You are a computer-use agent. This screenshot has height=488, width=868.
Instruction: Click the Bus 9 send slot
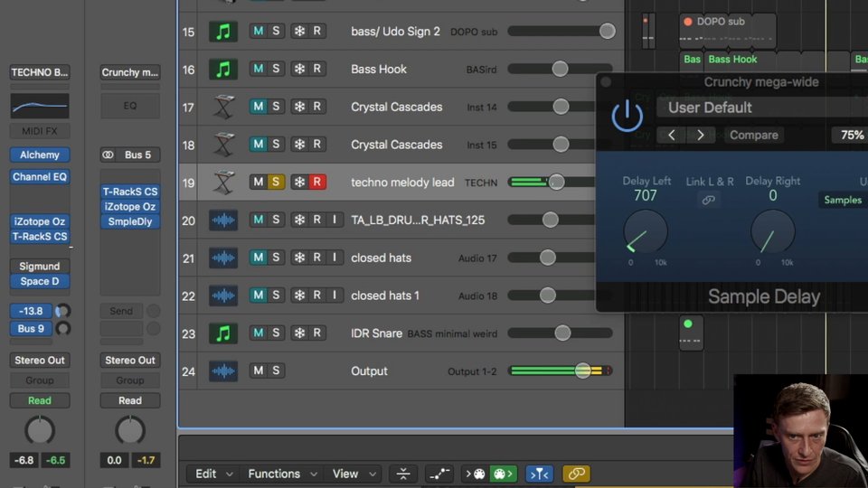(31, 329)
